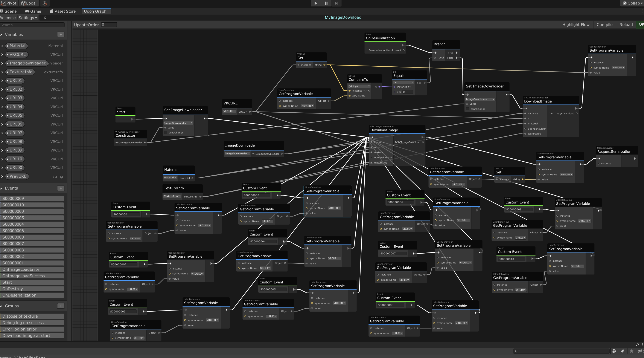Expand the URL01 variable entry
Image resolution: width=644 pixels, height=358 pixels.
(2, 81)
